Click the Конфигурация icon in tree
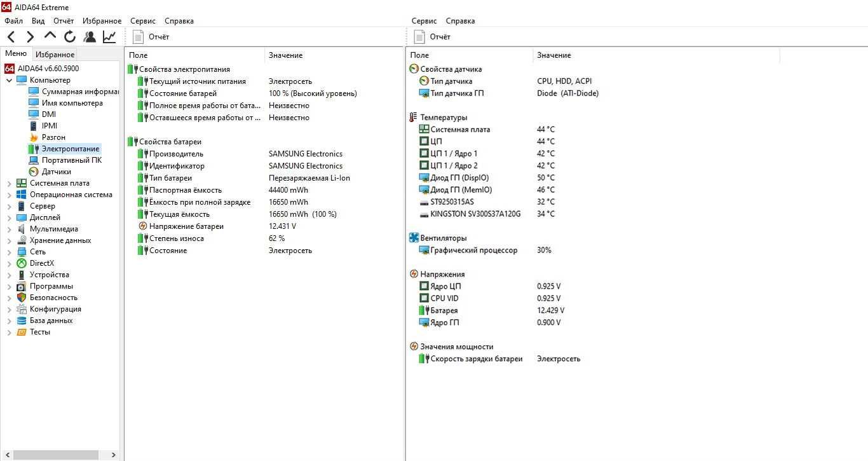This screenshot has width=868, height=461. pos(22,309)
